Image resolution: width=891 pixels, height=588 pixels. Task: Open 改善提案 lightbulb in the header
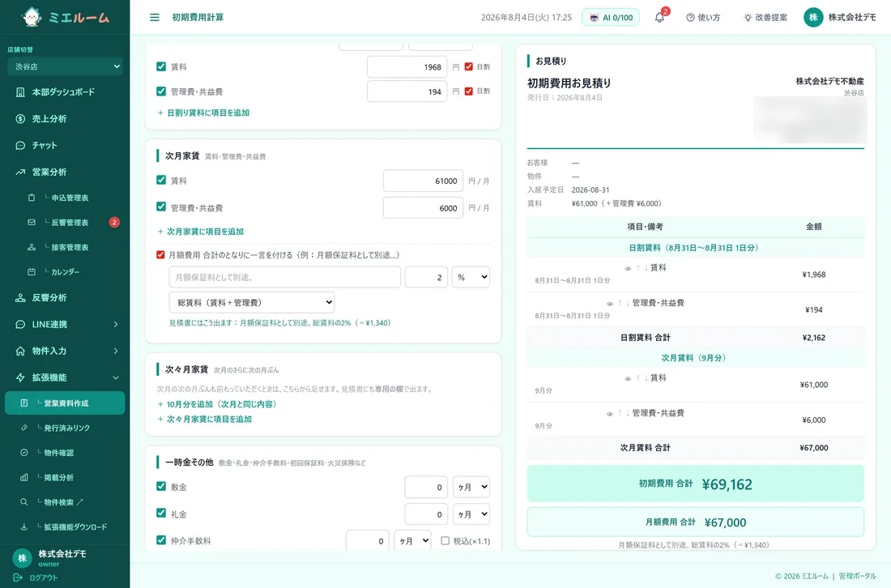765,18
